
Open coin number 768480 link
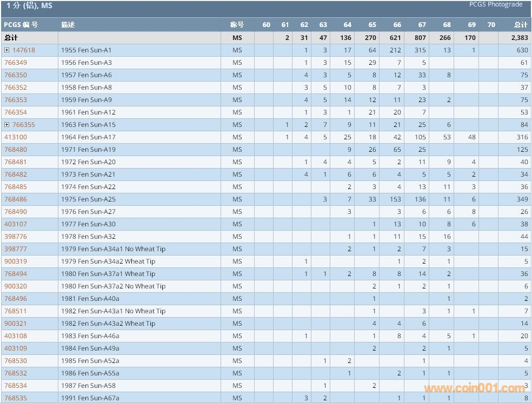coord(16,150)
